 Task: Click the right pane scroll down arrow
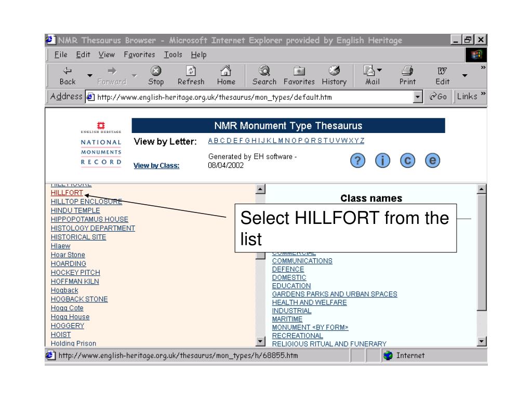tap(482, 341)
